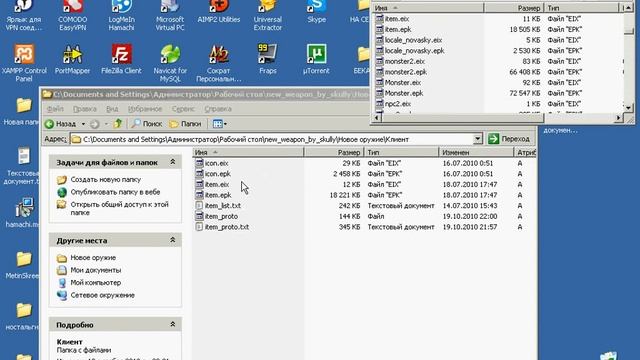Sort by Размер column in the Клиент window
This screenshot has width=640, height=360.
pos(334,152)
